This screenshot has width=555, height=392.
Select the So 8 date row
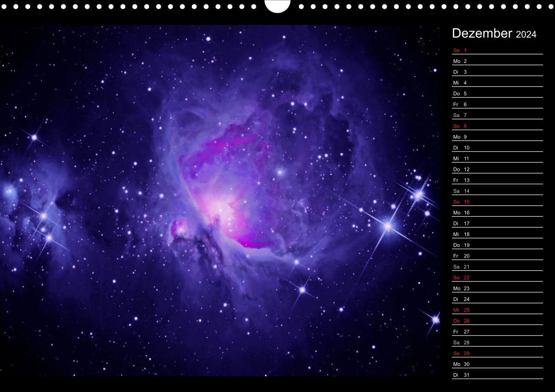(497, 126)
